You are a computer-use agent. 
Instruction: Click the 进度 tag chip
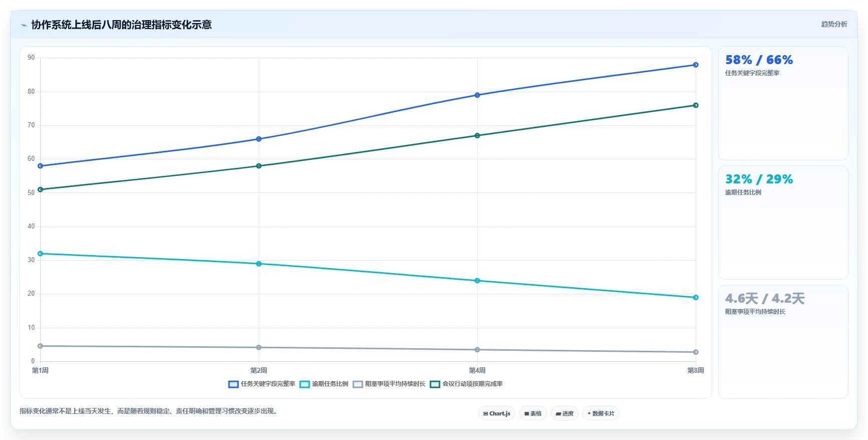pyautogui.click(x=564, y=413)
